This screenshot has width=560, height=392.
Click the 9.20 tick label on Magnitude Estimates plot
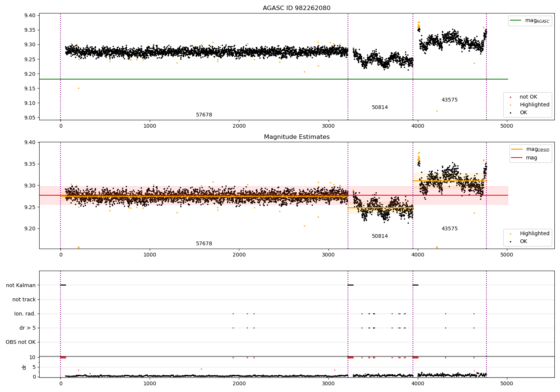click(x=30, y=229)
